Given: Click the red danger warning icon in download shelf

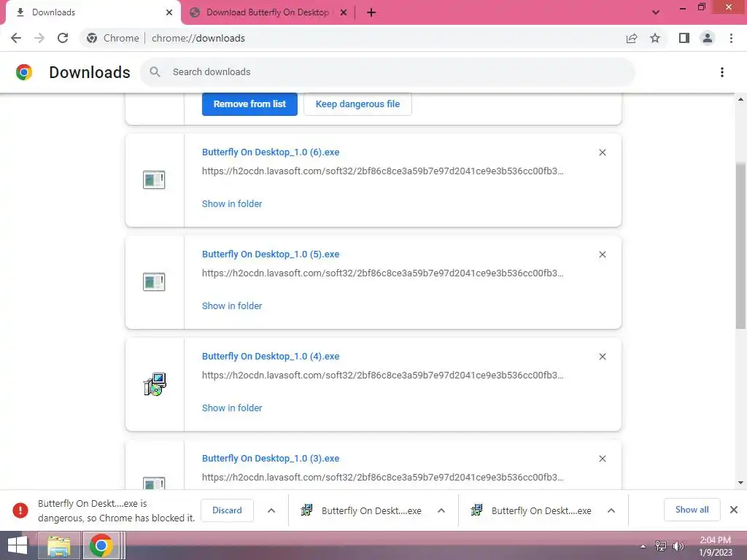Looking at the screenshot, I should pos(20,510).
